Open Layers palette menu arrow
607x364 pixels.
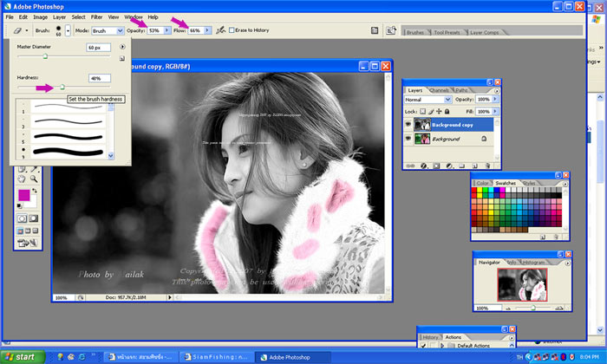[497, 91]
